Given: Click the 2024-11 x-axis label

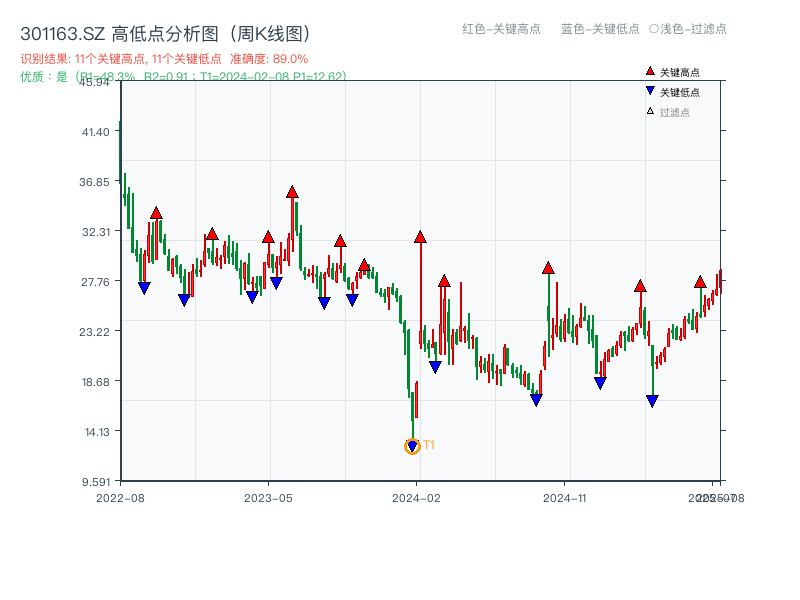Looking at the screenshot, I should tap(564, 498).
